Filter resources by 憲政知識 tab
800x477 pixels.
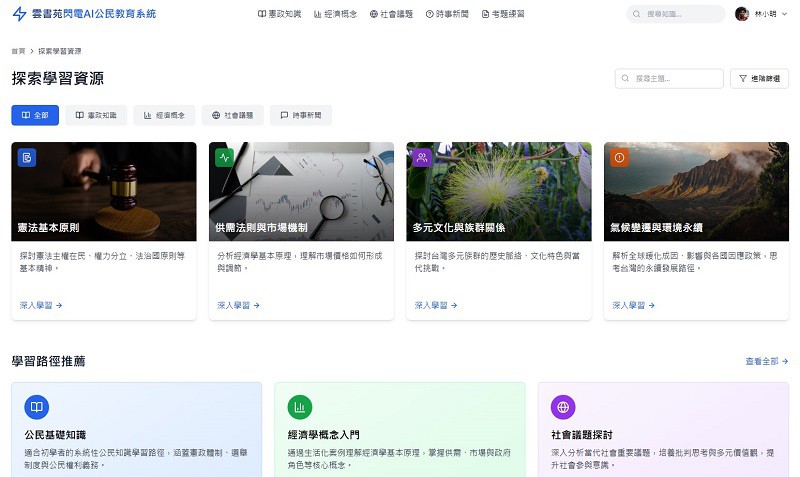(96, 115)
